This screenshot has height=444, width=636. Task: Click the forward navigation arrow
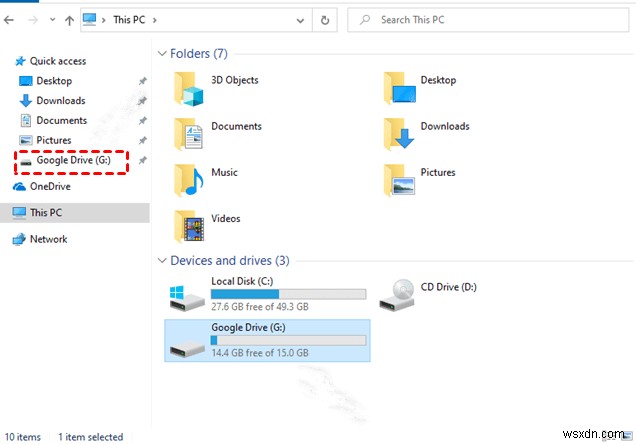coord(32,19)
